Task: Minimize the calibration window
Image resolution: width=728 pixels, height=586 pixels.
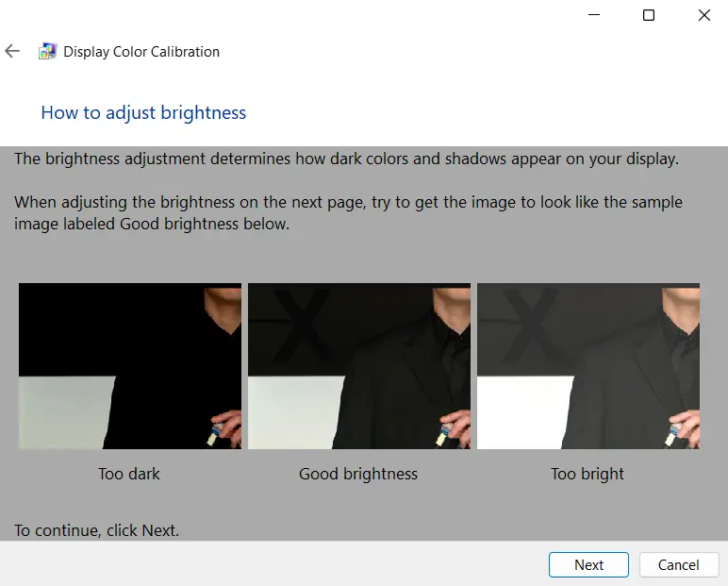Action: coord(594,15)
